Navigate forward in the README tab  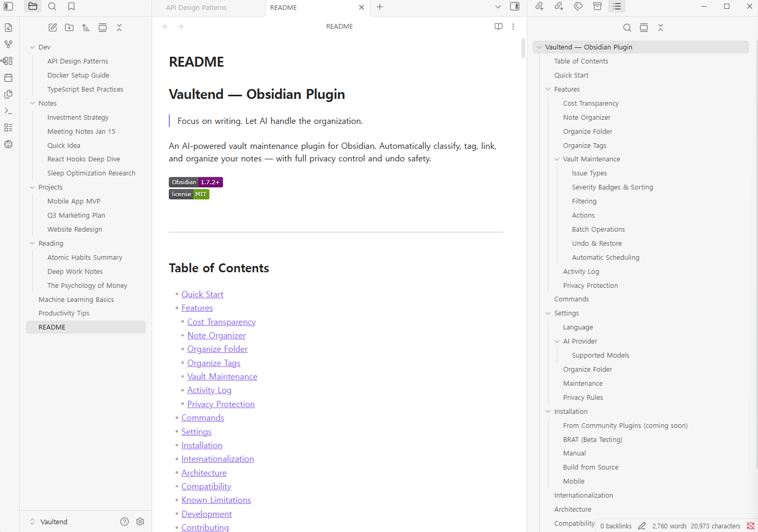tap(180, 27)
